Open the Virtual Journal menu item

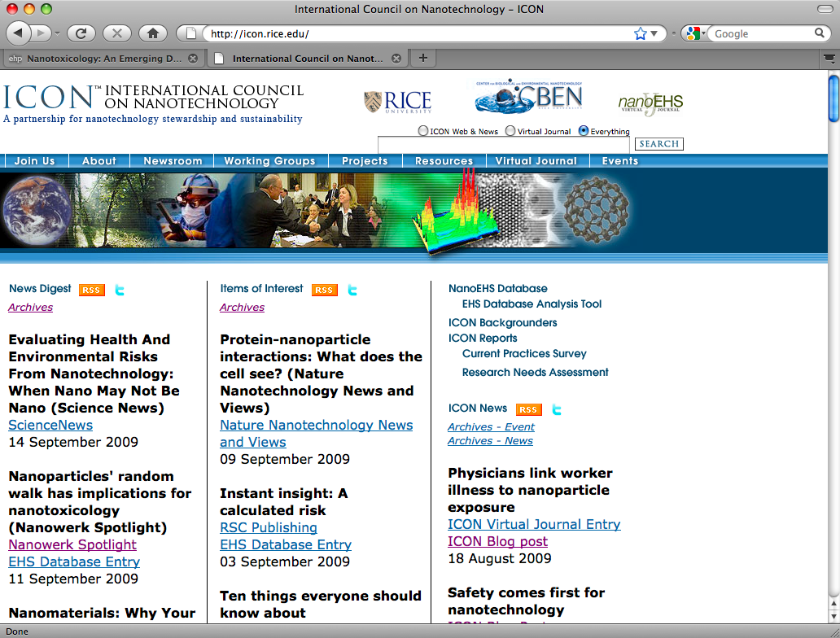[x=536, y=160]
